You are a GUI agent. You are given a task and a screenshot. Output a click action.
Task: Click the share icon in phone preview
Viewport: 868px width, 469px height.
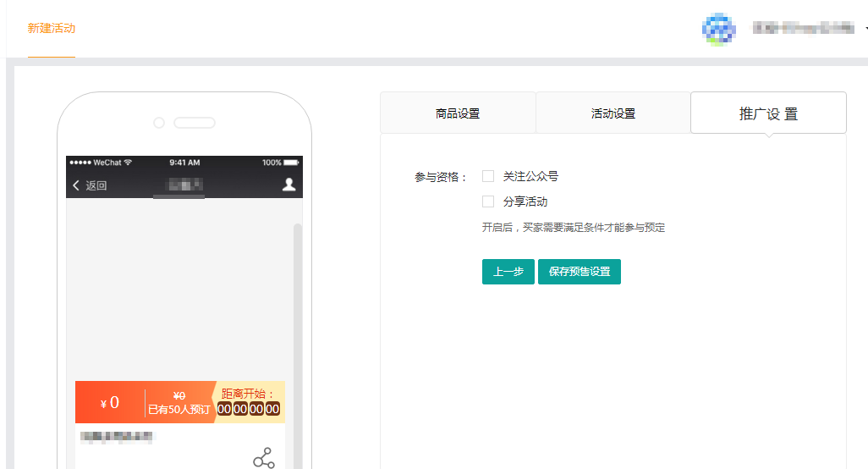(x=264, y=459)
